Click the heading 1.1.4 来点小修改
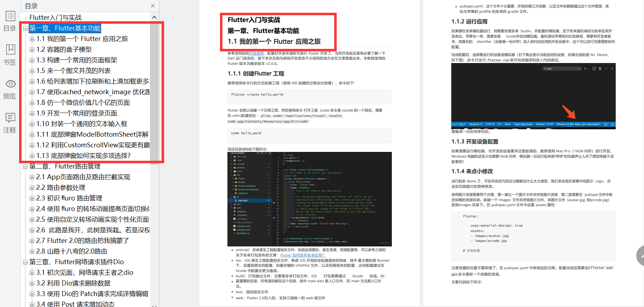The height and width of the screenshot is (307, 644). tap(472, 171)
